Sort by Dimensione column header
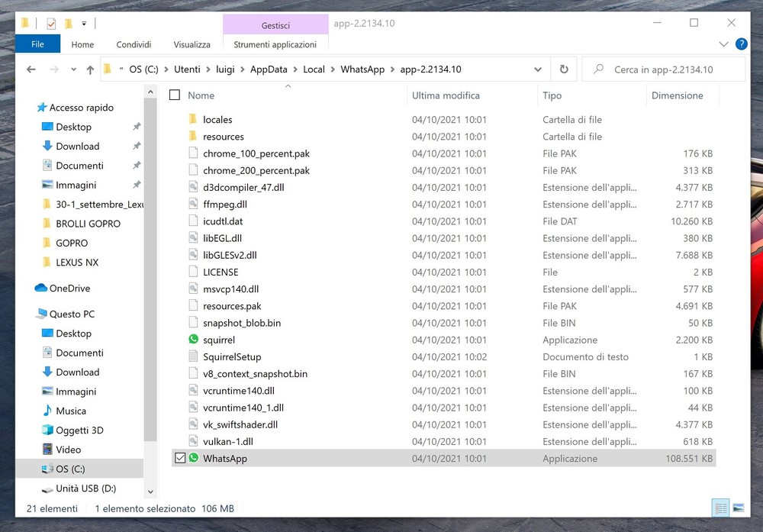This screenshot has height=532, width=763. click(x=678, y=95)
